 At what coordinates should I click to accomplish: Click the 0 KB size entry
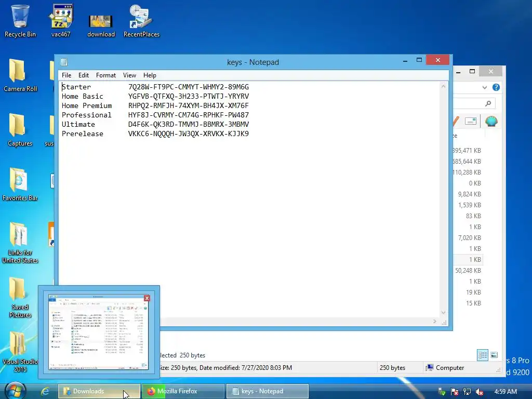[475, 183]
